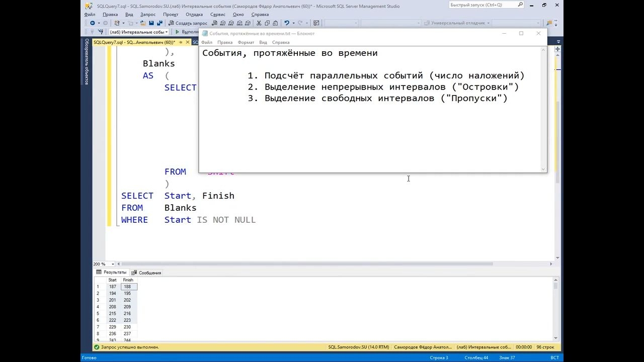Click the 'Запрос успешно выполнен.' status message
The height and width of the screenshot is (362, 644).
130,347
